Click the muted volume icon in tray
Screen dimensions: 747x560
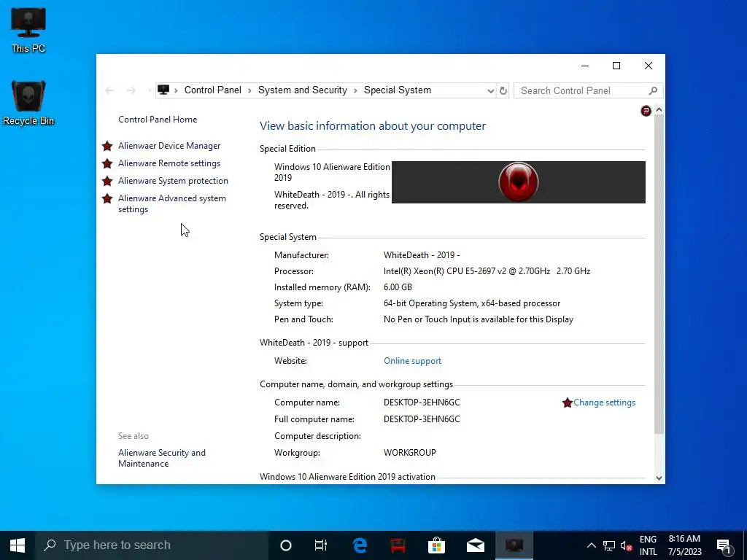(x=626, y=545)
